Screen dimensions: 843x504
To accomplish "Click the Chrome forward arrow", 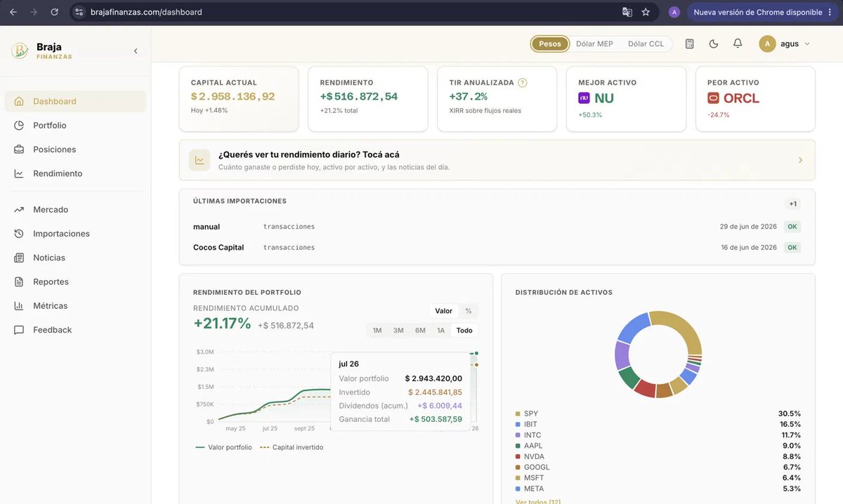I will tap(34, 12).
